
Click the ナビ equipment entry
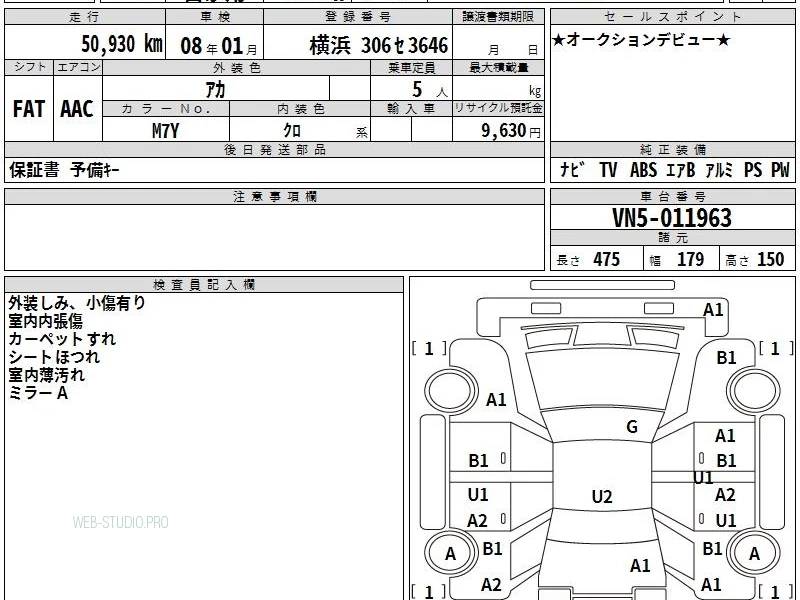point(572,169)
